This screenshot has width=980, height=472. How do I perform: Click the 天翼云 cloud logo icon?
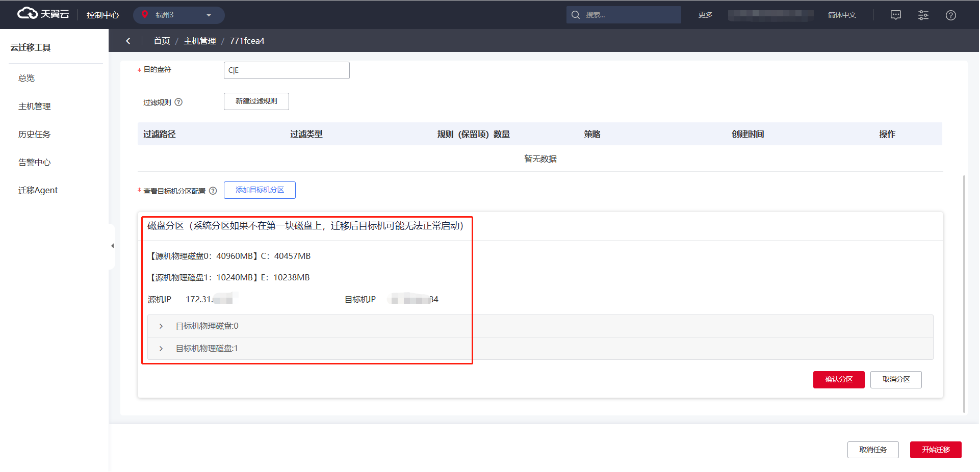pos(27,14)
